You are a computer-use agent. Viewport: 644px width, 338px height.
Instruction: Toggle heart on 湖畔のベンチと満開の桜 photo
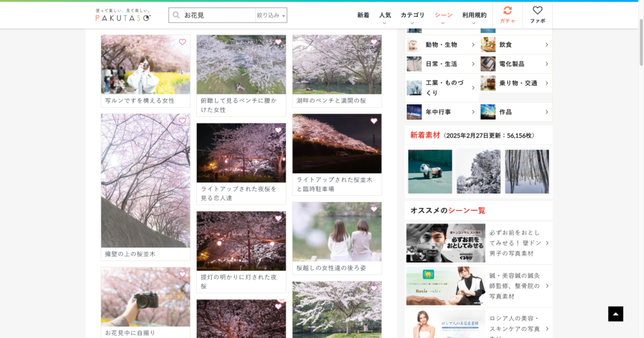374,42
